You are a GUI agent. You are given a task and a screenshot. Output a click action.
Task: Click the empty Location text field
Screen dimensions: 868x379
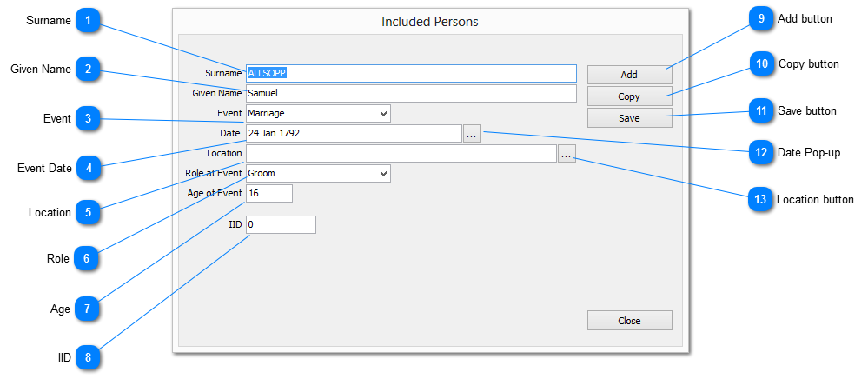[x=401, y=154]
